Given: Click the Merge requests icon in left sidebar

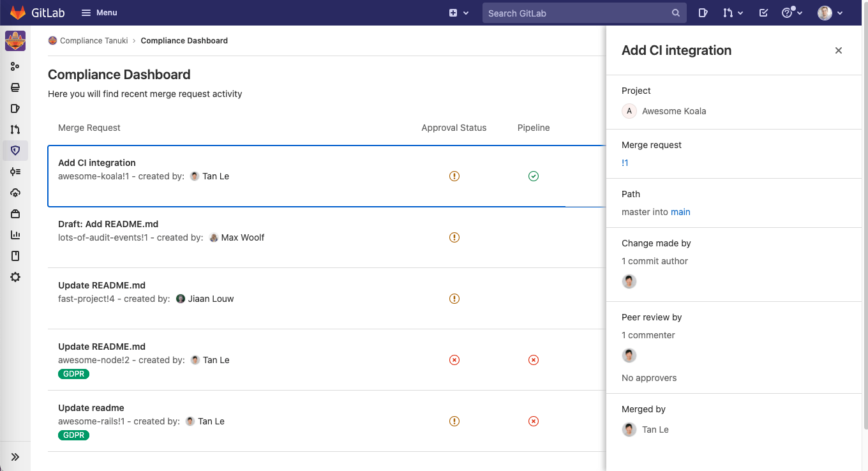Looking at the screenshot, I should pyautogui.click(x=15, y=129).
